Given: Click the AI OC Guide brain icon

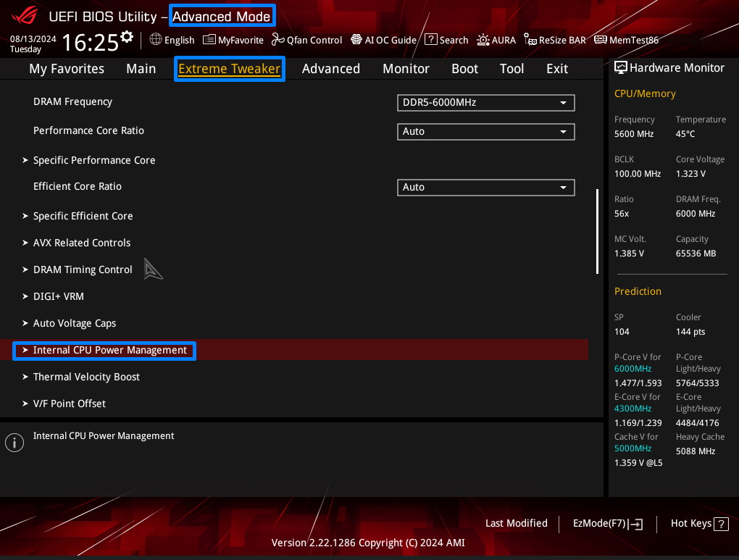Looking at the screenshot, I should click(x=356, y=40).
